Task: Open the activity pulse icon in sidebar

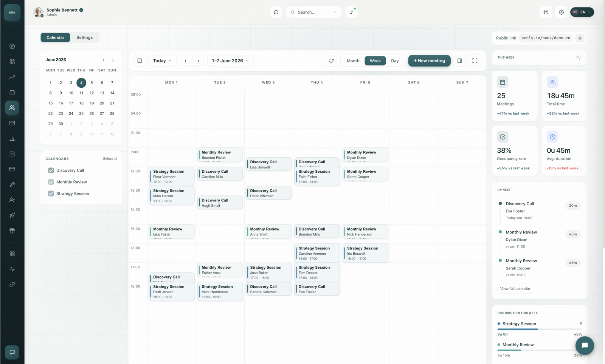Action: (12, 270)
